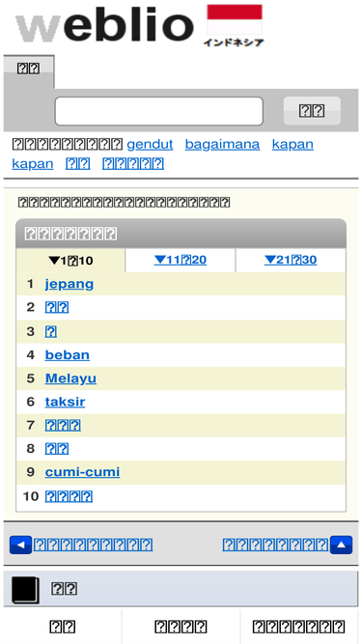The image size is (362, 644).
Task: Select the tab above the search bar
Action: coord(28,70)
